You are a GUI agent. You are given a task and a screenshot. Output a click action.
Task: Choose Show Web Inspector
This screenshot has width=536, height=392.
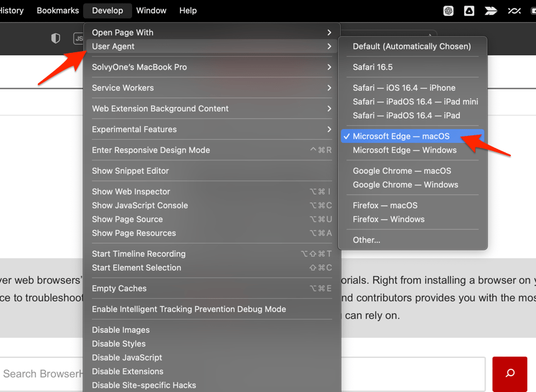[212, 192]
